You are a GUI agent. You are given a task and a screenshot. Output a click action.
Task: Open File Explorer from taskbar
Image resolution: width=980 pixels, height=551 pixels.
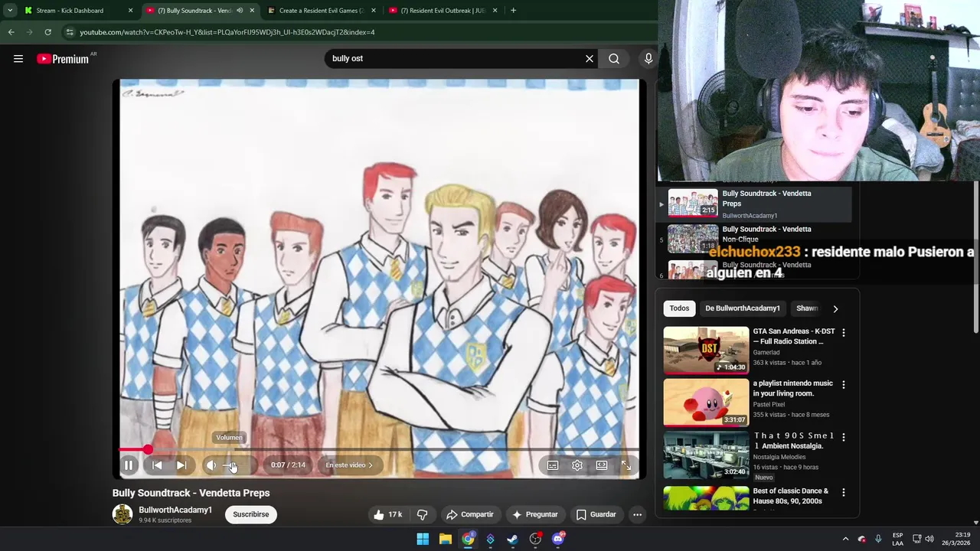445,539
